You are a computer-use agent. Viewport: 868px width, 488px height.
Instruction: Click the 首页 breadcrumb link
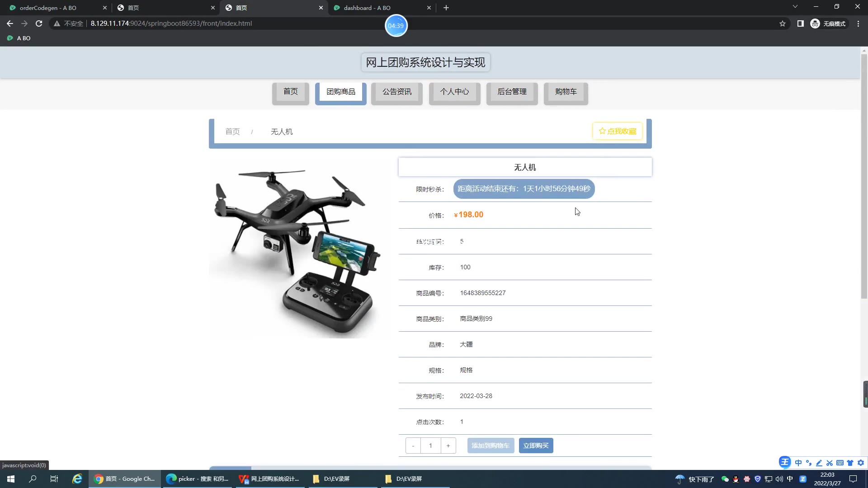[x=232, y=131]
